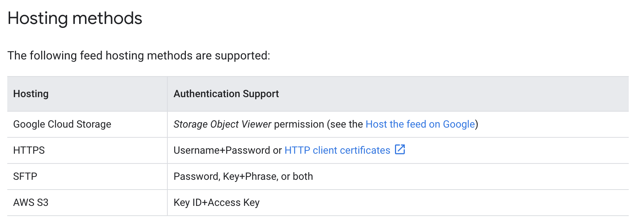The height and width of the screenshot is (224, 644).
Task: Open the external link icon after HTTP client certificates
Action: pos(400,149)
